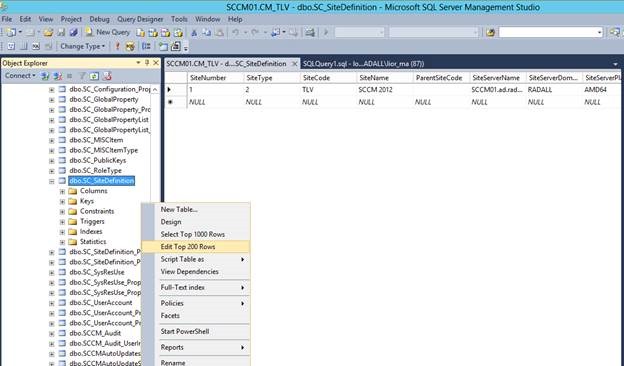Choose Start PowerShell menu item
The width and height of the screenshot is (624, 366).
pyautogui.click(x=196, y=331)
